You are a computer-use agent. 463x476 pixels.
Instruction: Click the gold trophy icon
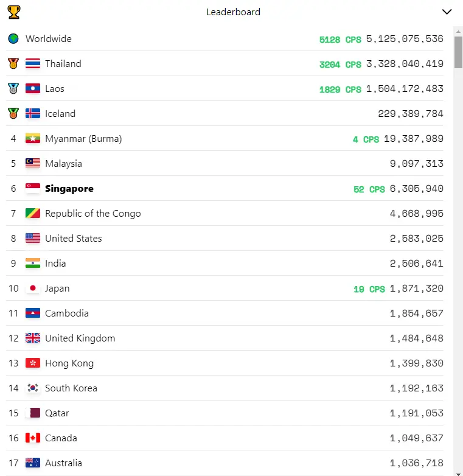click(13, 12)
